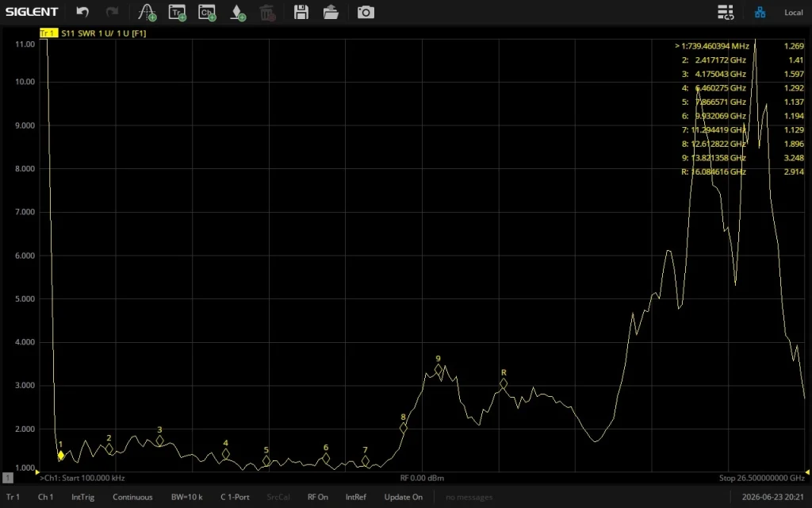812x508 pixels.
Task: Add a new channel (Ch+) icon
Action: click(x=207, y=13)
